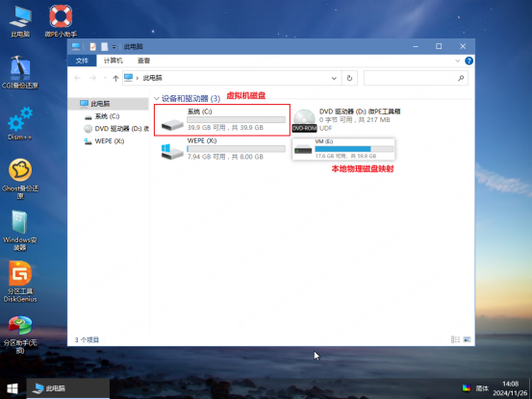532x399 pixels.
Task: Open the 微PE小助手 desktop icon
Action: coord(61,21)
